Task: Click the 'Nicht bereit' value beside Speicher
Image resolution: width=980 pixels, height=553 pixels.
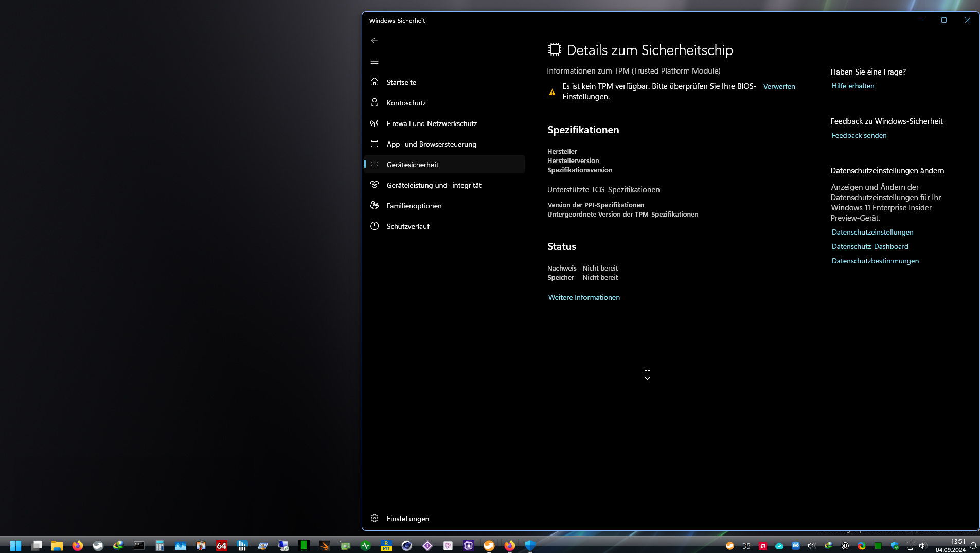Action: pos(600,277)
